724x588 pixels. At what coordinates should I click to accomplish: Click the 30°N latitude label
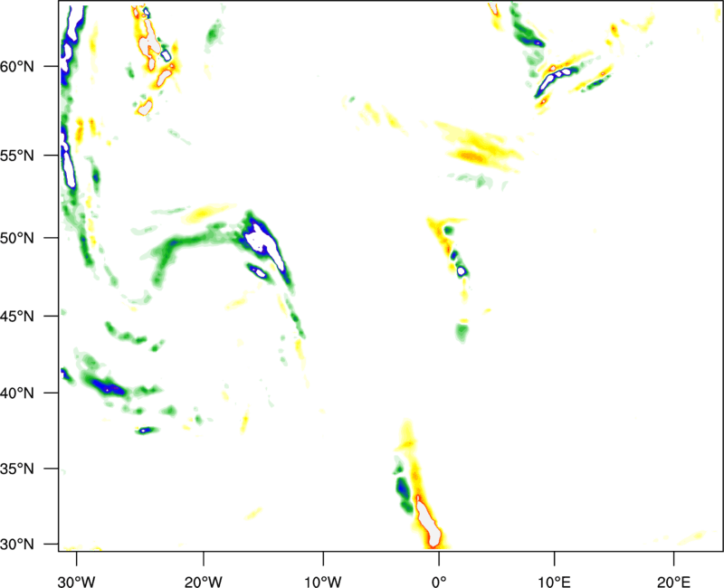pos(17,545)
